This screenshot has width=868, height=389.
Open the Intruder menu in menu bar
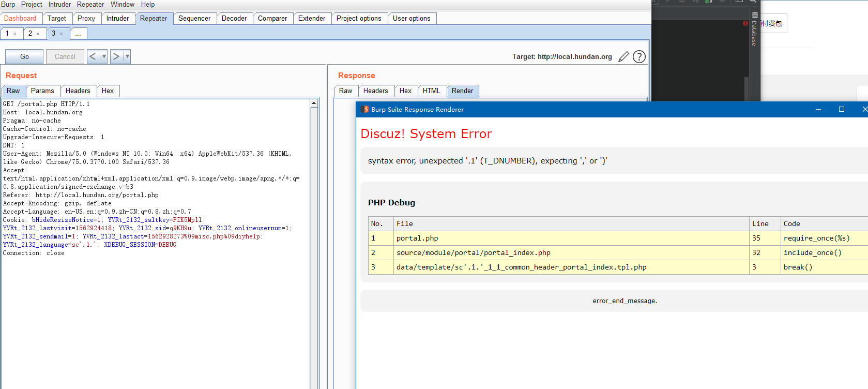[59, 4]
